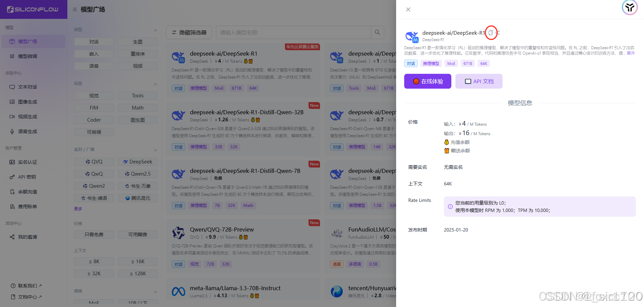Filter by Qwen2.5 series

(x=138, y=174)
